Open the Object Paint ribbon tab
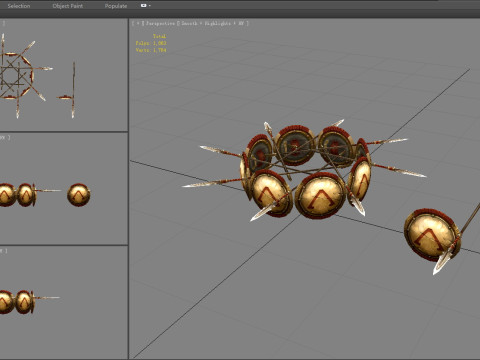Image resolution: width=480 pixels, height=360 pixels. 68,6
